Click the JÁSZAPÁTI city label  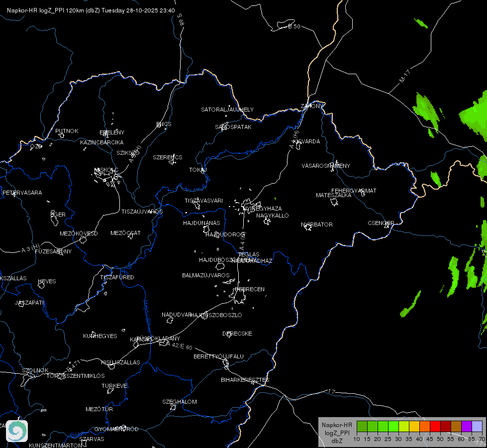(29, 303)
